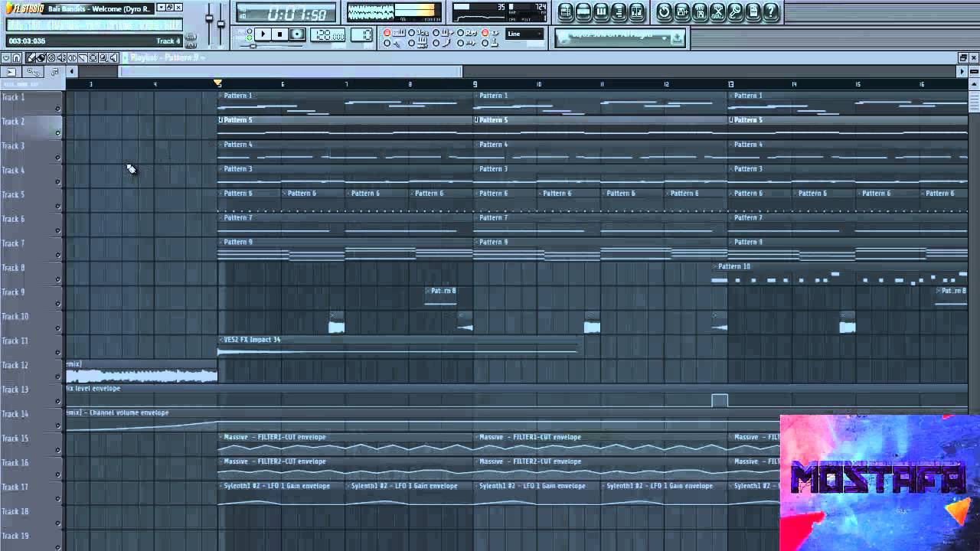
Task: Open the Line snap dropdown
Action: coord(524,34)
